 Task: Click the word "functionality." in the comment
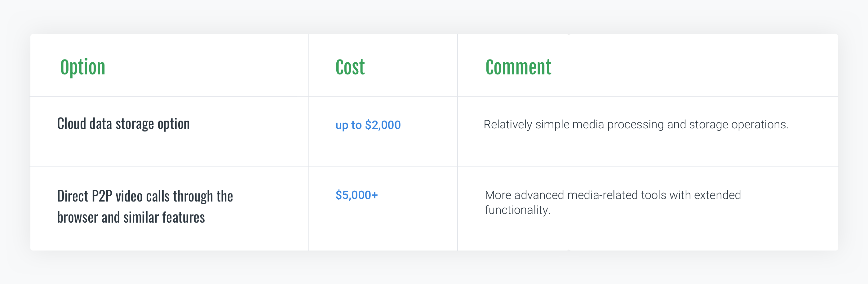click(x=517, y=210)
